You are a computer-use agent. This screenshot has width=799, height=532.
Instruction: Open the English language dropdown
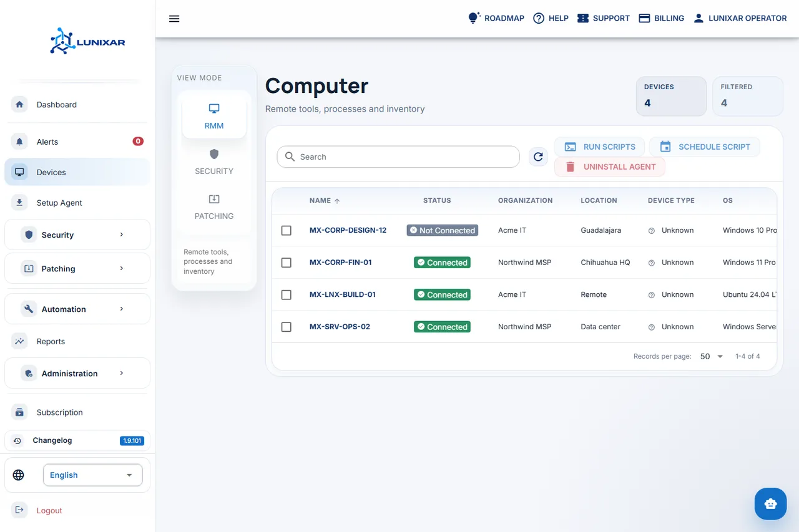coord(92,475)
